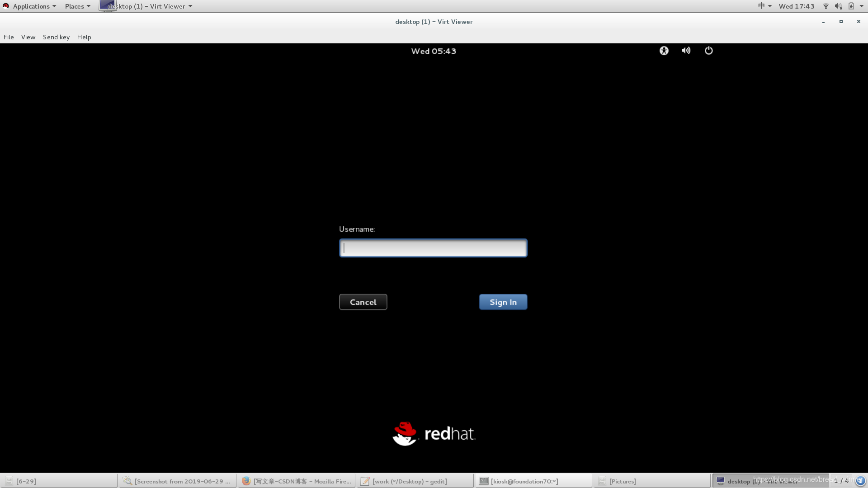Viewport: 868px width, 488px height.
Task: Expand the system menu arrow in top panel
Action: [862, 6]
